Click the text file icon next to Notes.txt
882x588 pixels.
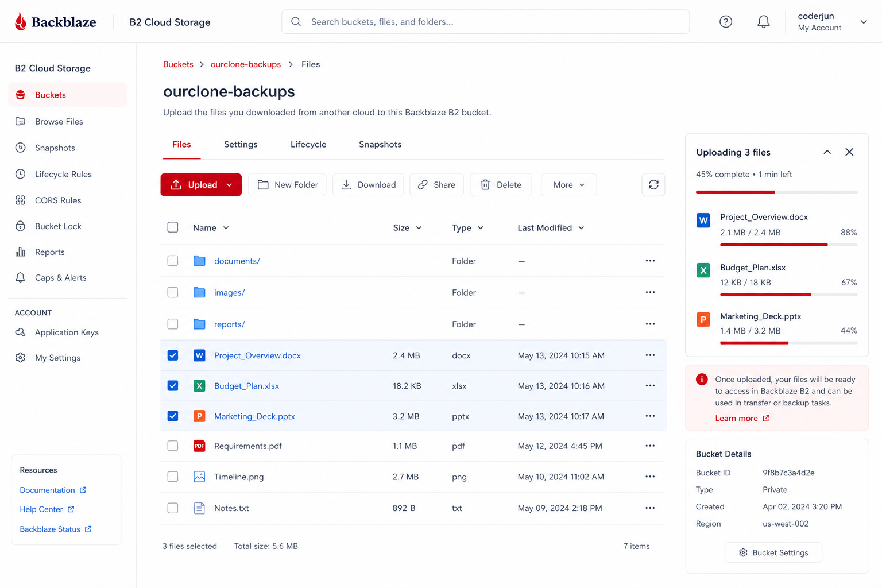pos(199,508)
